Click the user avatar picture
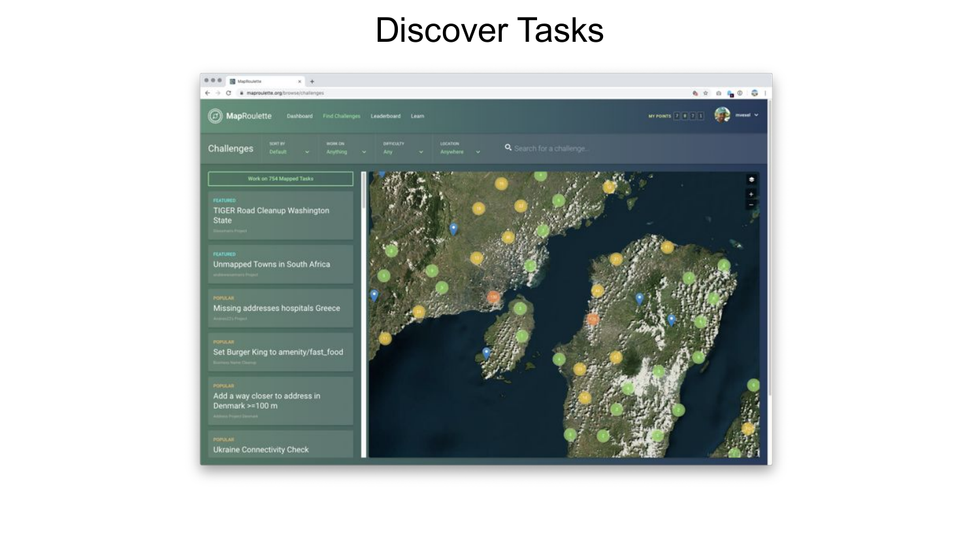The height and width of the screenshot is (551, 980). tap(722, 115)
